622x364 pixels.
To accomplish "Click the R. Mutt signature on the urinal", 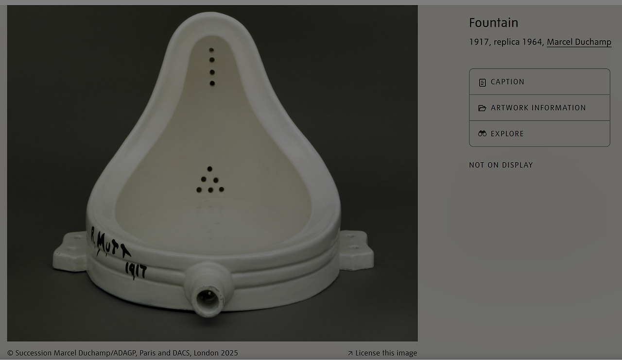I will [110, 243].
